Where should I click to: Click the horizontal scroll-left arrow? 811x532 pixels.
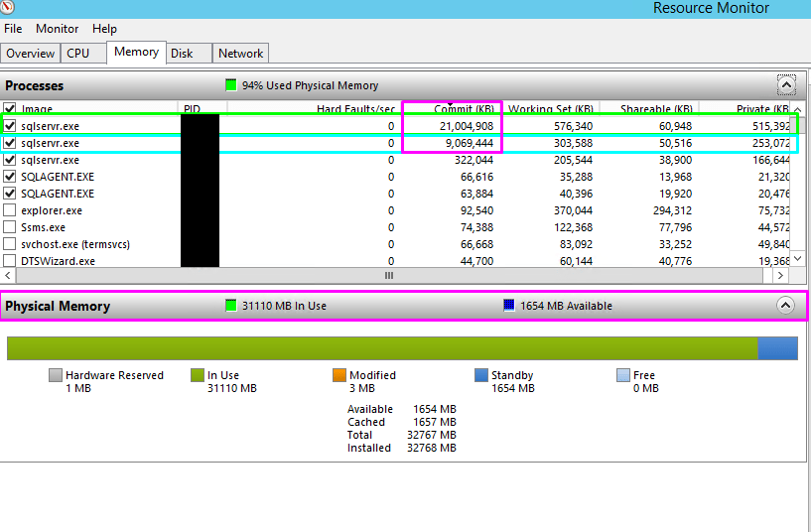point(8,276)
